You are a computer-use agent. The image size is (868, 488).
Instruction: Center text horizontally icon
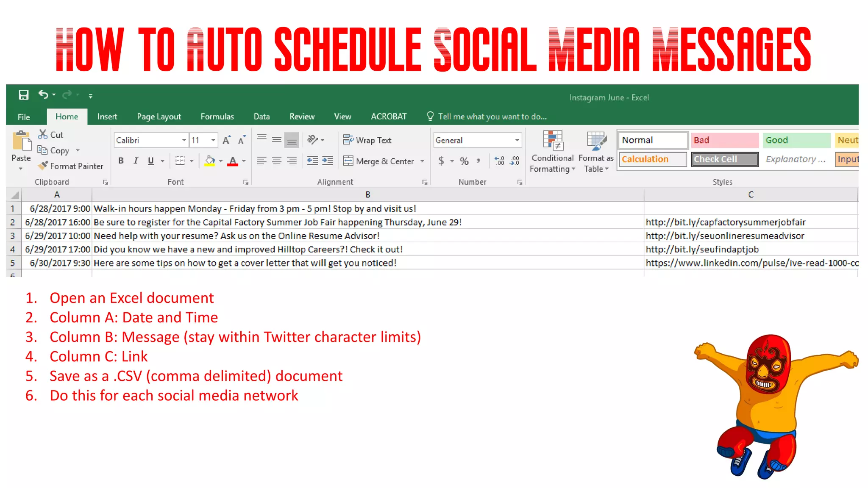point(277,161)
